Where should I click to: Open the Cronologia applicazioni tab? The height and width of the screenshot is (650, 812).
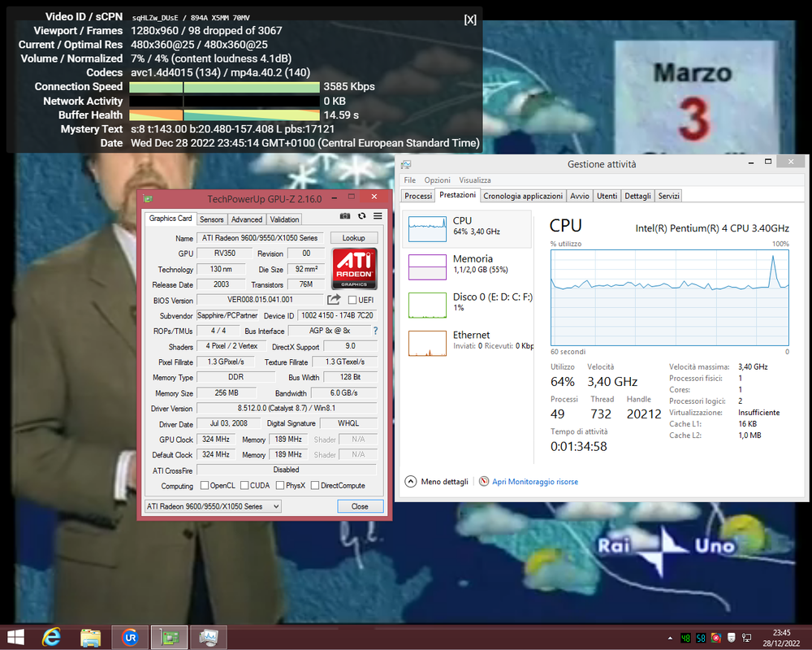[x=523, y=196]
